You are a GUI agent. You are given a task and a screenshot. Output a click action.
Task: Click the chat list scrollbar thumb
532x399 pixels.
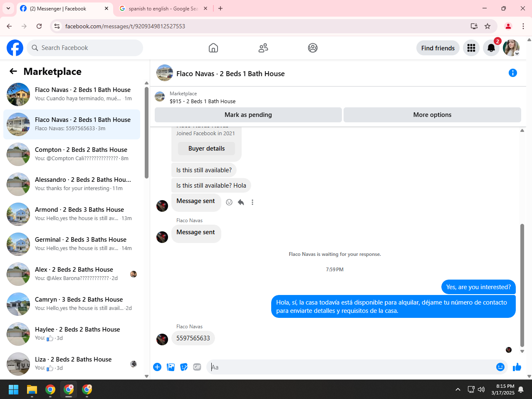click(146, 132)
